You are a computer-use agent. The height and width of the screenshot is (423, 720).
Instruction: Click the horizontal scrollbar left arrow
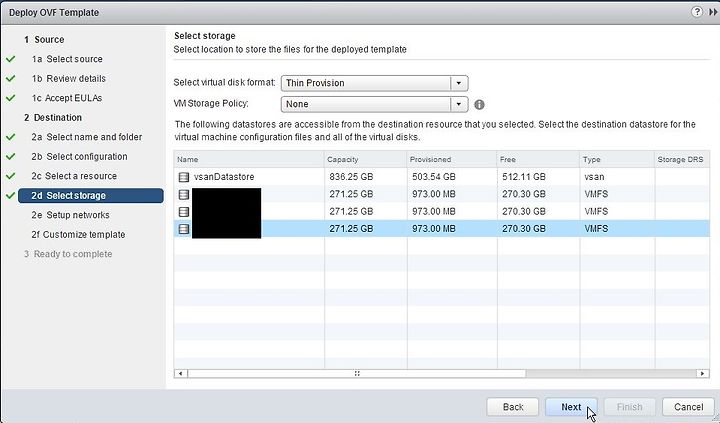click(180, 373)
